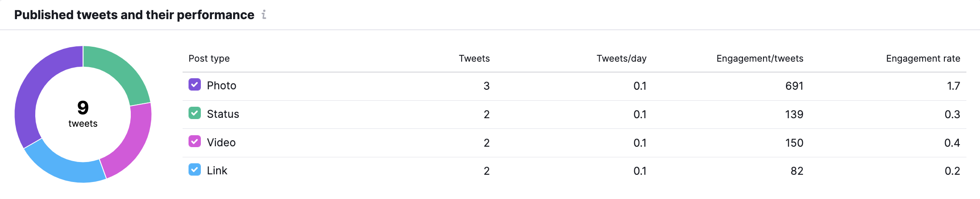Disable the Link post type checkbox
This screenshot has width=980, height=199.
pos(194,170)
